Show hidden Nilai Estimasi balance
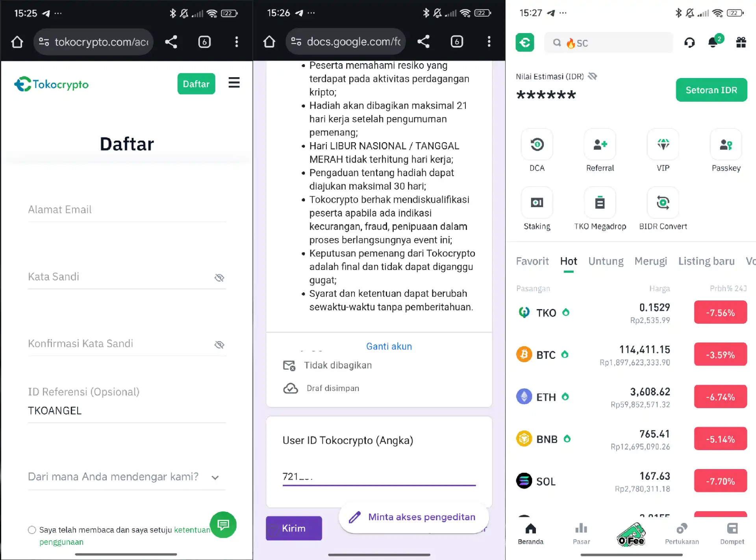756x560 pixels. pos(593,76)
